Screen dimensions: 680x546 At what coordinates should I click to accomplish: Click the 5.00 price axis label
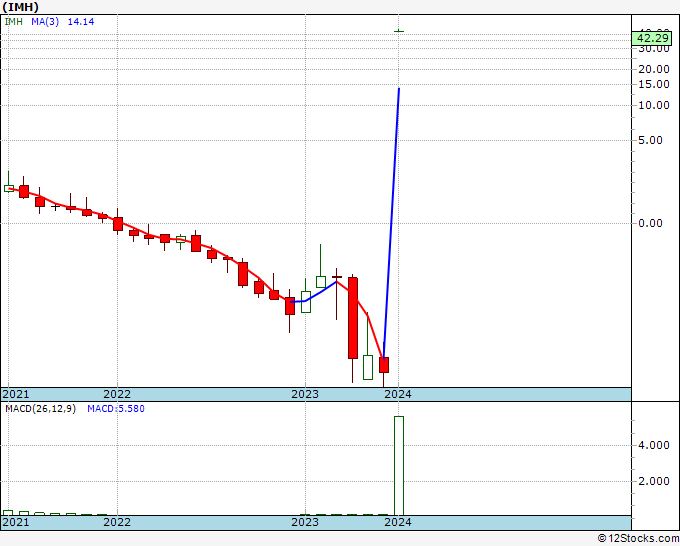[x=650, y=140]
